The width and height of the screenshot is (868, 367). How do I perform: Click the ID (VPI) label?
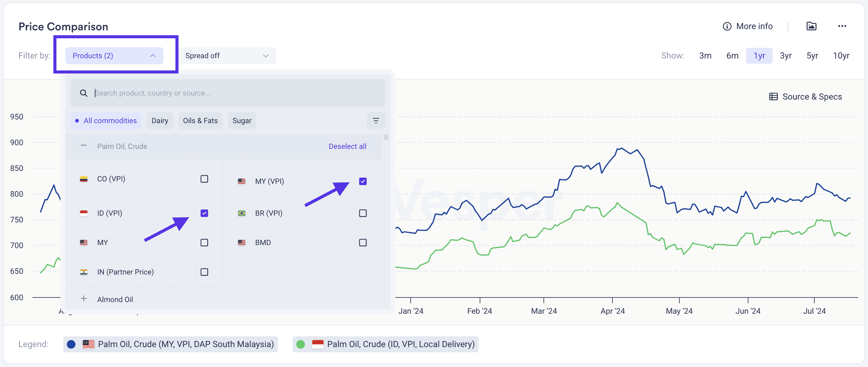point(109,213)
